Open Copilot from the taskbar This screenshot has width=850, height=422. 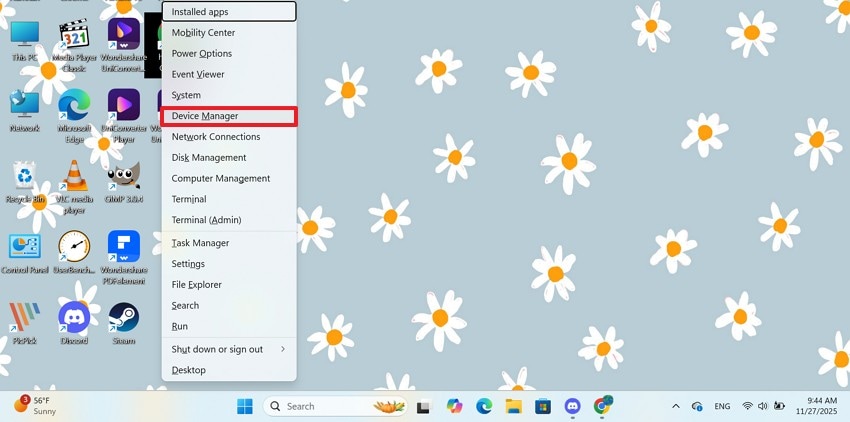pyautogui.click(x=454, y=406)
